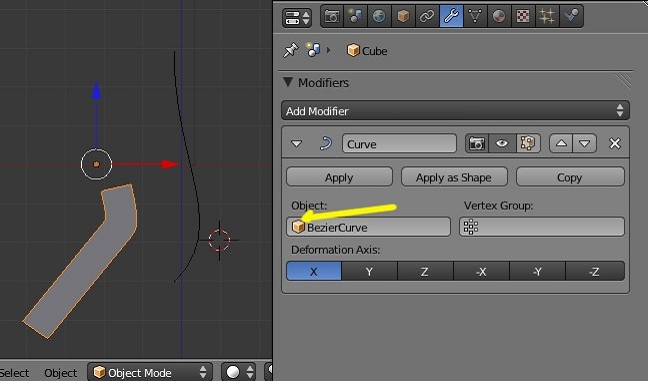This screenshot has height=381, width=648.
Task: Open the Particles properties tab
Action: [547, 17]
